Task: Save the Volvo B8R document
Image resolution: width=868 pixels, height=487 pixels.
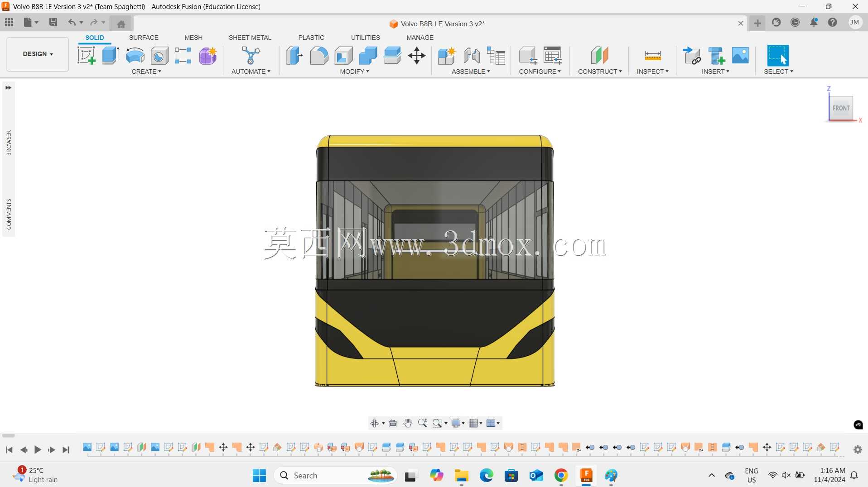Action: tap(53, 22)
